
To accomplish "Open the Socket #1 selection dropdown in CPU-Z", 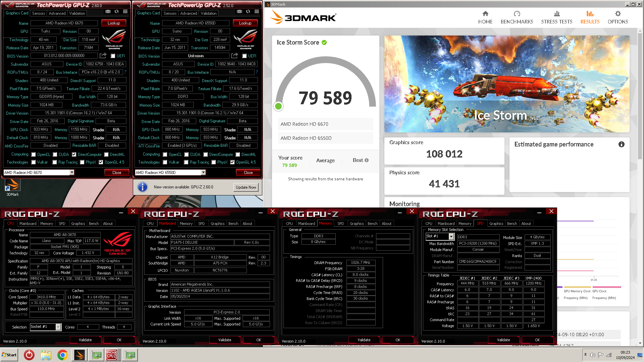I will tap(58, 327).
